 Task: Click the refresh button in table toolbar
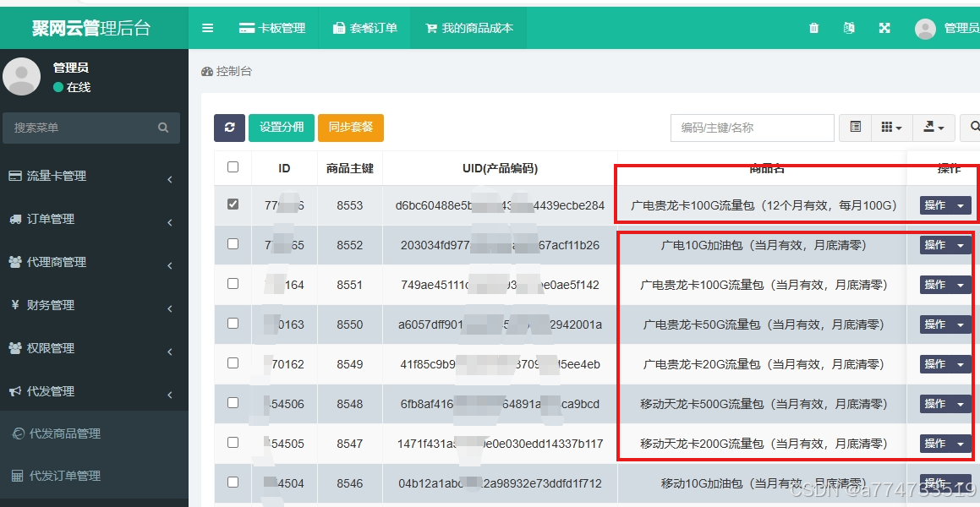point(229,128)
